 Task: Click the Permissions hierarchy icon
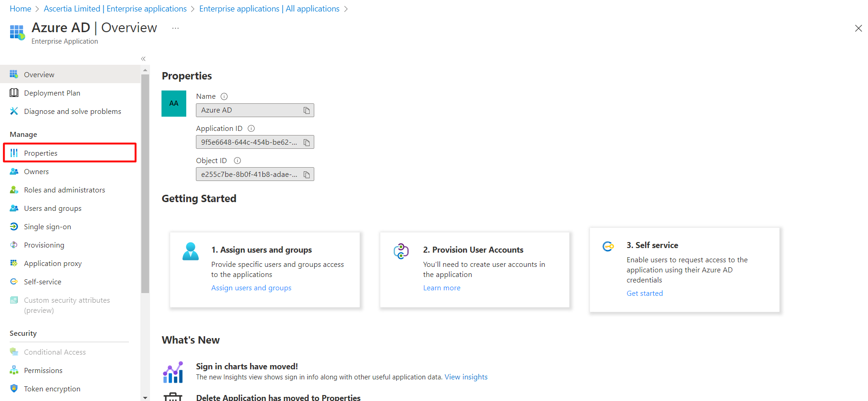(x=14, y=370)
